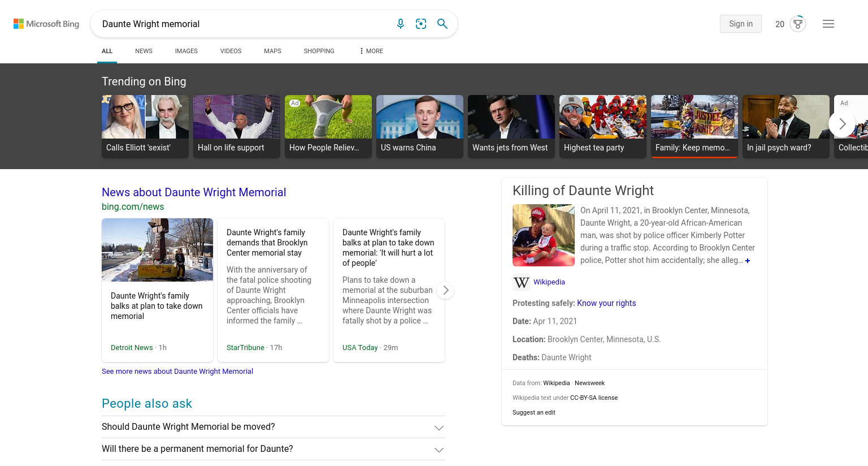868x466 pixels.
Task: Click Detroit News source label
Action: (132, 348)
